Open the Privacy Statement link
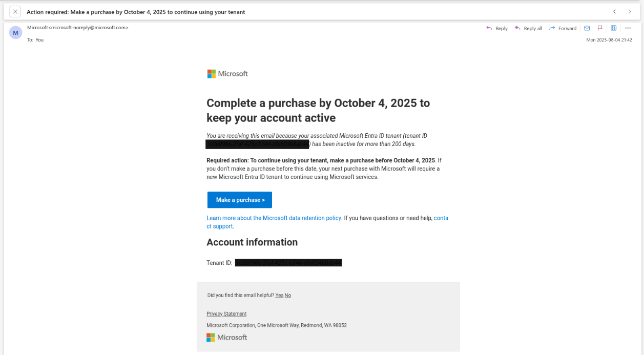This screenshot has height=355, width=644. coord(226,314)
